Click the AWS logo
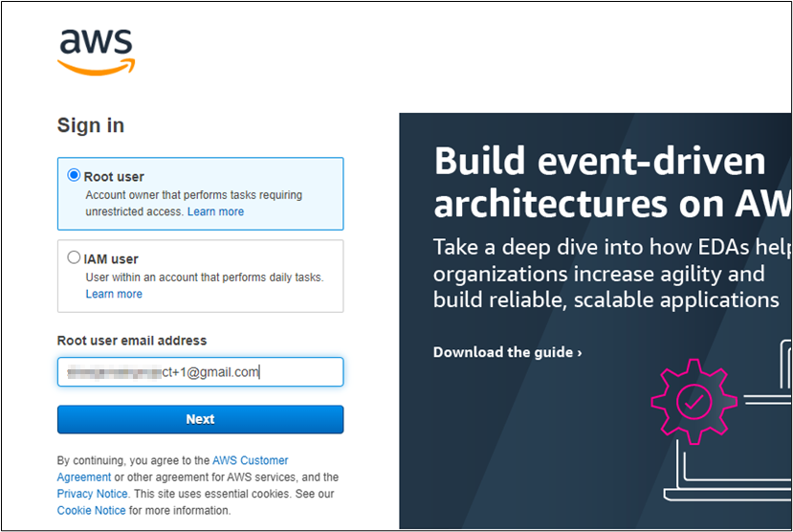 pos(96,52)
